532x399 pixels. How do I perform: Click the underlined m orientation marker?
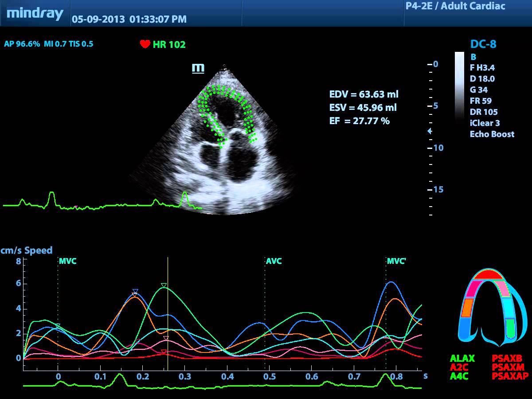(198, 68)
